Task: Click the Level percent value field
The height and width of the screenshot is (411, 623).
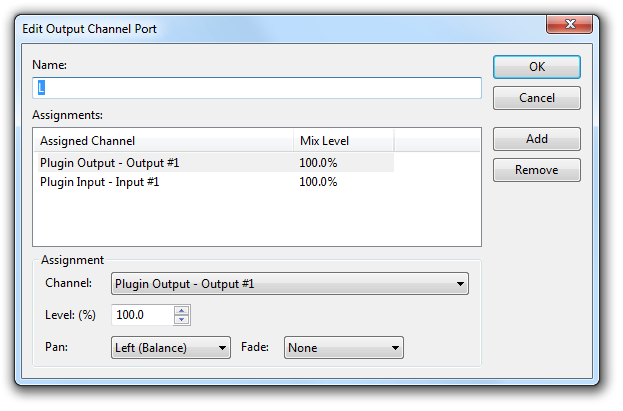Action: [143, 315]
